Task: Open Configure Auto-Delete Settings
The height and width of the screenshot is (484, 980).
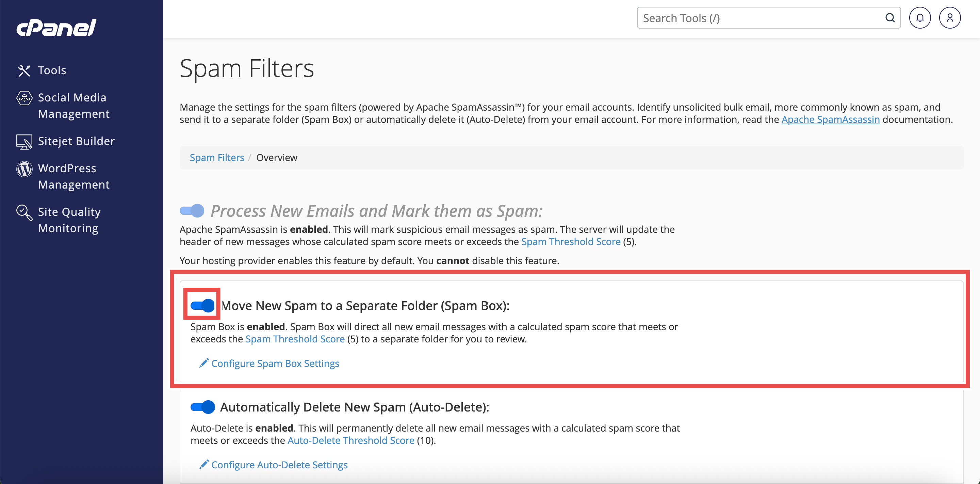Action: click(279, 465)
